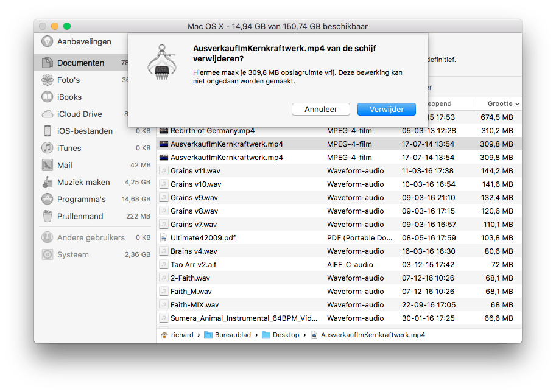Select Brains v4.wav file row
This screenshot has width=556, height=392.
click(339, 251)
